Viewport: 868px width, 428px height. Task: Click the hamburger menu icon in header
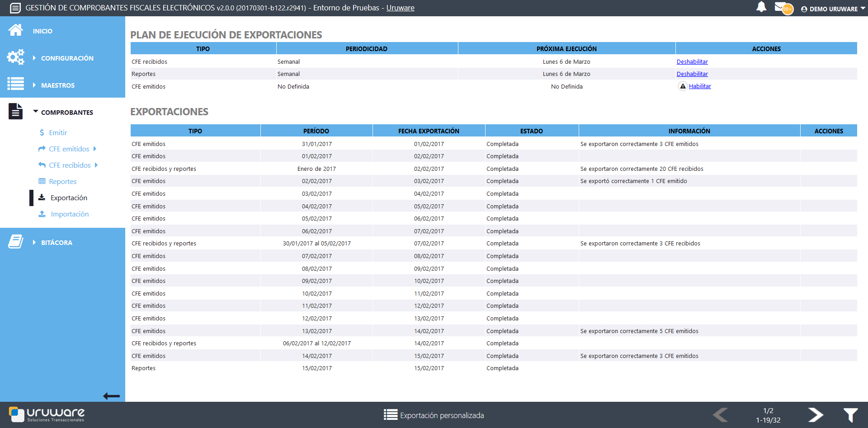coord(15,8)
